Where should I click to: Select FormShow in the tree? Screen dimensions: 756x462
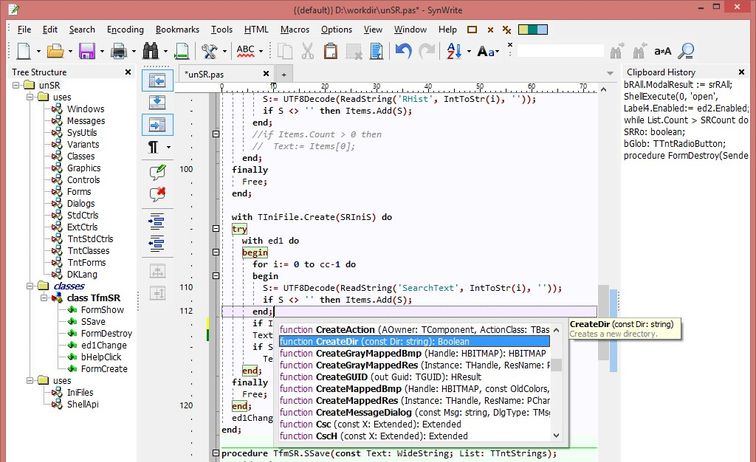[102, 310]
